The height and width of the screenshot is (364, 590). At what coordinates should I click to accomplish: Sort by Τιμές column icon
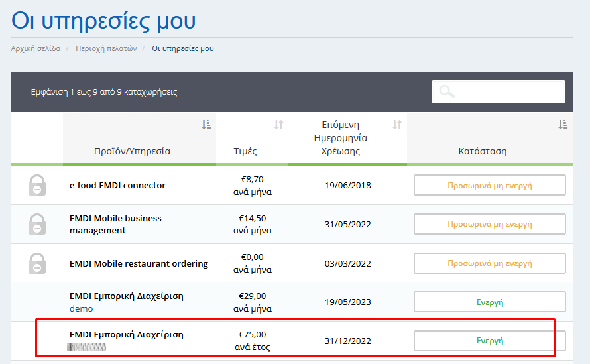(278, 125)
